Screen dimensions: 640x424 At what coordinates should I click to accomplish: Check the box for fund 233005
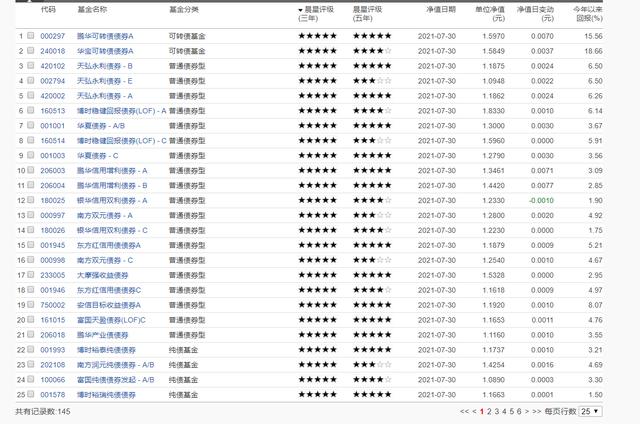click(31, 275)
